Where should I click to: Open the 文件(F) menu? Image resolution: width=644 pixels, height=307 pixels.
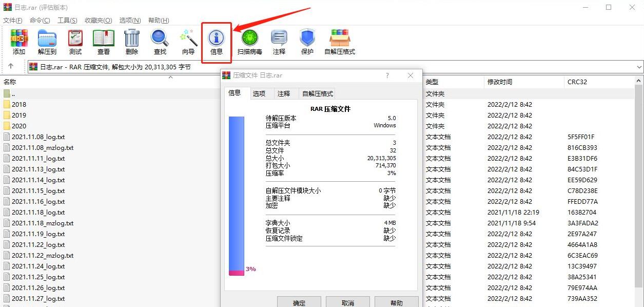[13, 21]
